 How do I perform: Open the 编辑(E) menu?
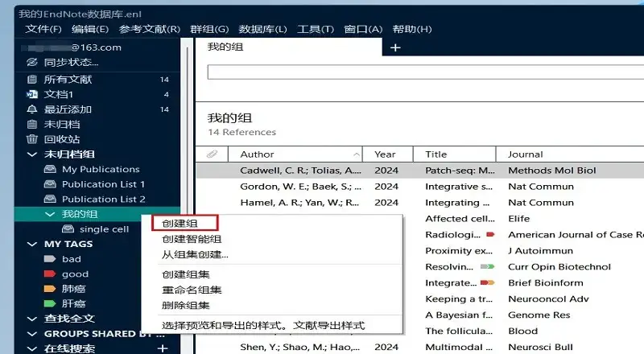[90, 29]
